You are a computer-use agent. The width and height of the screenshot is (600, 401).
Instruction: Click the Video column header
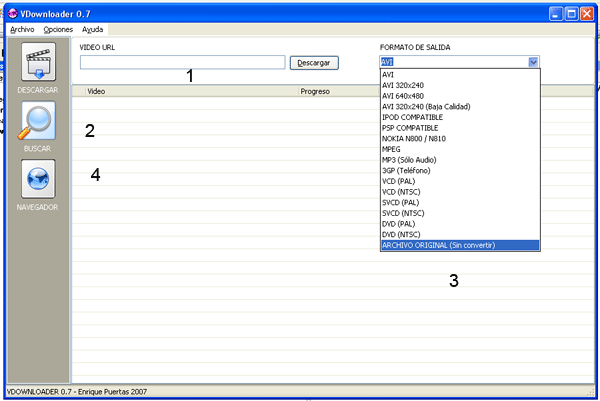pyautogui.click(x=97, y=91)
